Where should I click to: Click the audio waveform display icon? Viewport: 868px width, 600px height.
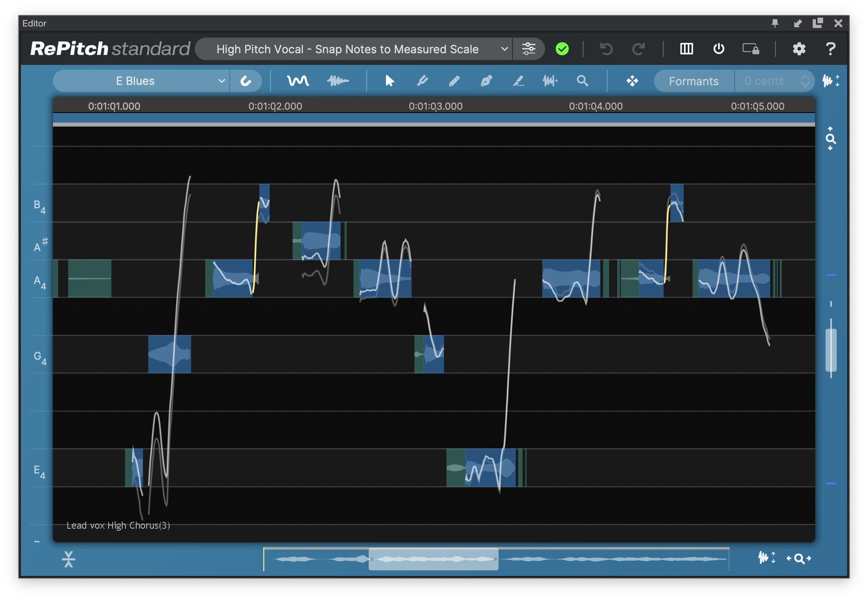click(x=338, y=81)
